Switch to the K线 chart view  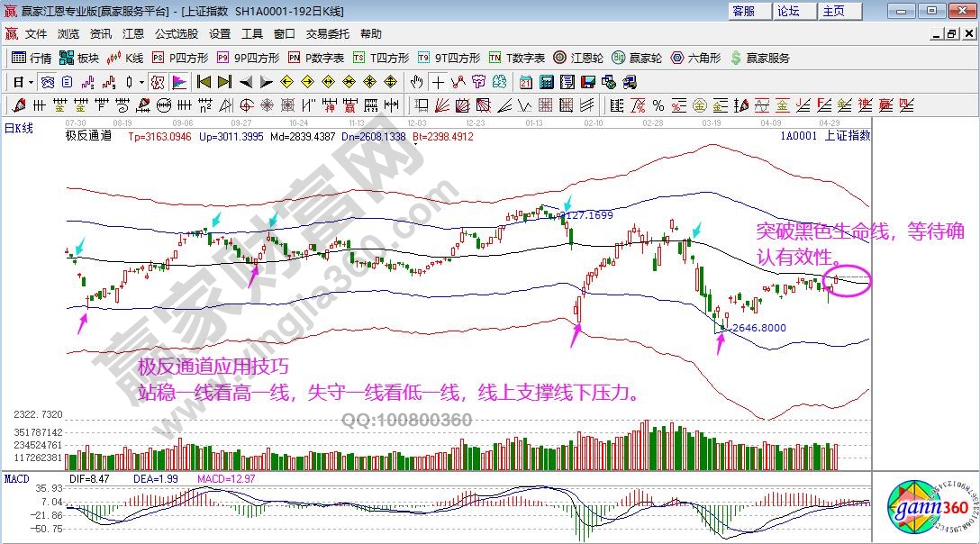pos(125,58)
